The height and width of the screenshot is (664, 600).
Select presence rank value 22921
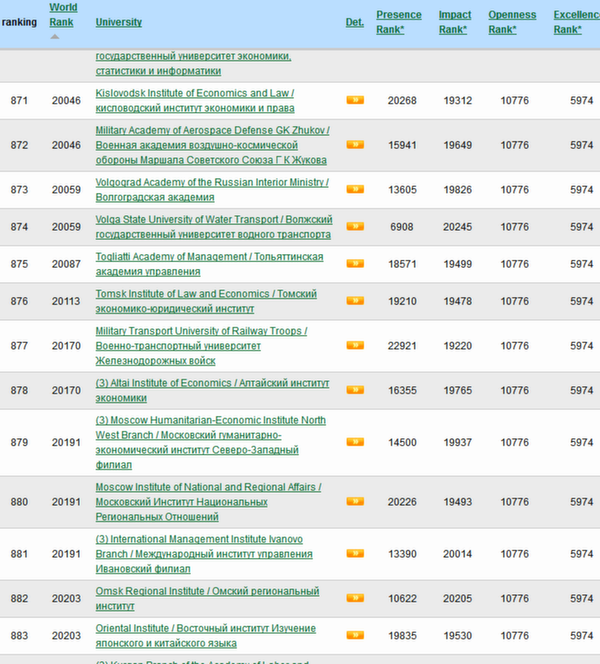tap(402, 346)
